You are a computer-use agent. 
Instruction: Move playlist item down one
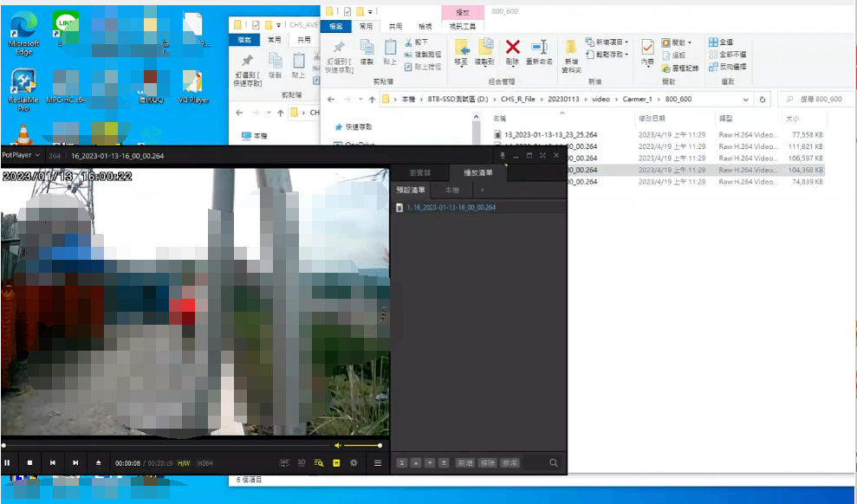[x=430, y=463]
